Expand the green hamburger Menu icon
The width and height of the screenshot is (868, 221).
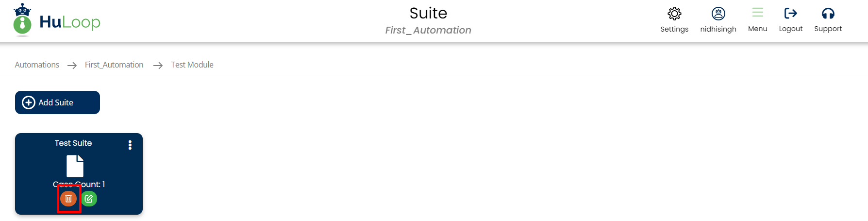(757, 13)
